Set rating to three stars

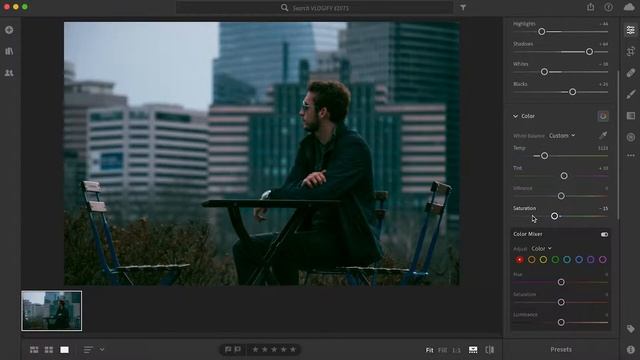coord(274,349)
